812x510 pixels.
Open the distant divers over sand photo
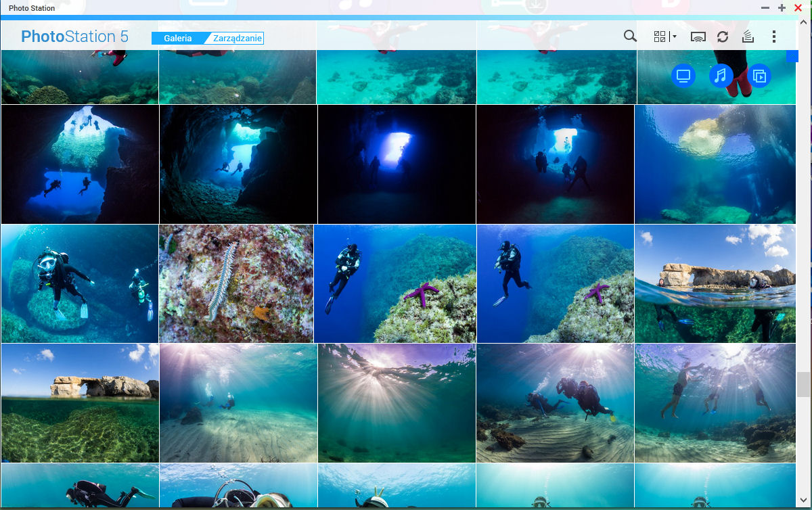238,403
